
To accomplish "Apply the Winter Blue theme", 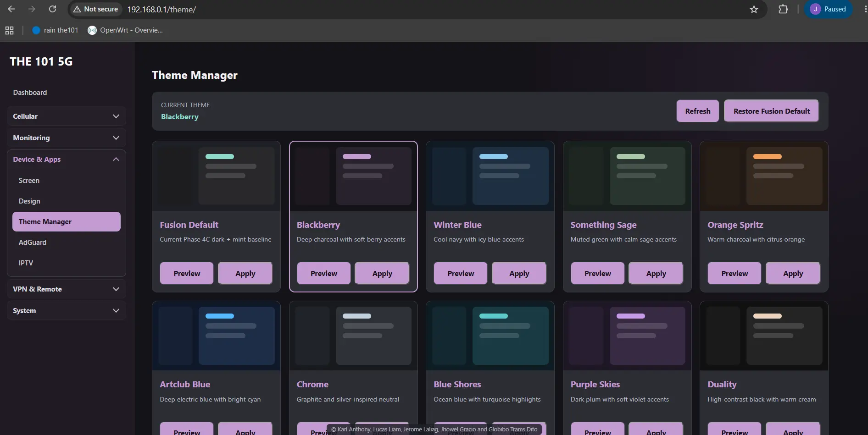I will 519,274.
